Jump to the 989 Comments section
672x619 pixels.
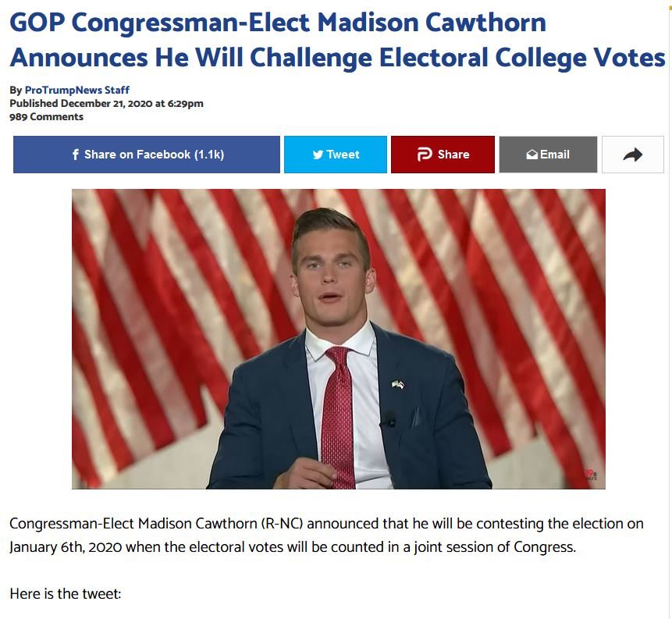coord(46,116)
